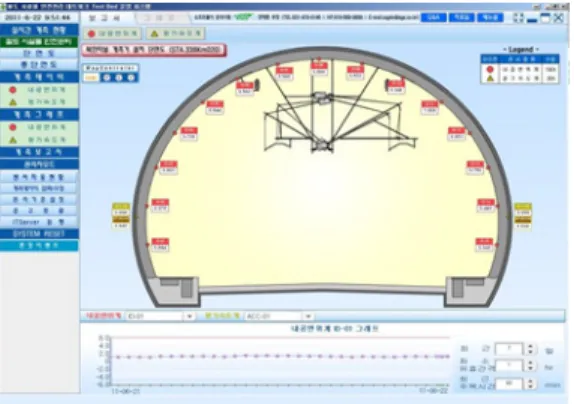The height and width of the screenshot is (404, 574).
Task: Click the red station title banner
Action: 154,50
